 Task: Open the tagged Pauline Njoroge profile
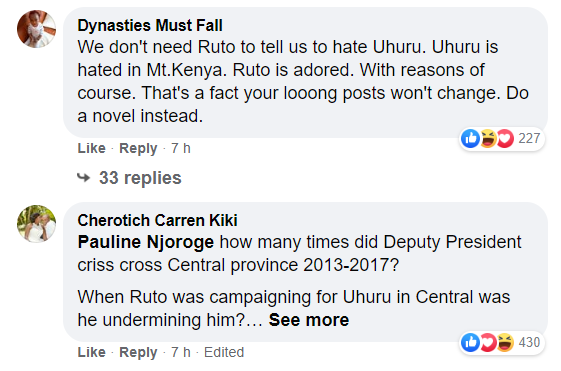tap(146, 242)
